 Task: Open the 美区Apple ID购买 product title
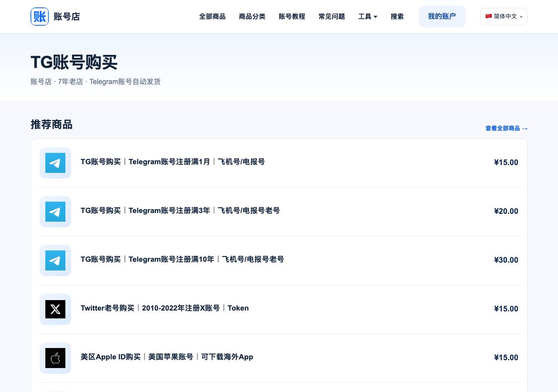(x=167, y=357)
